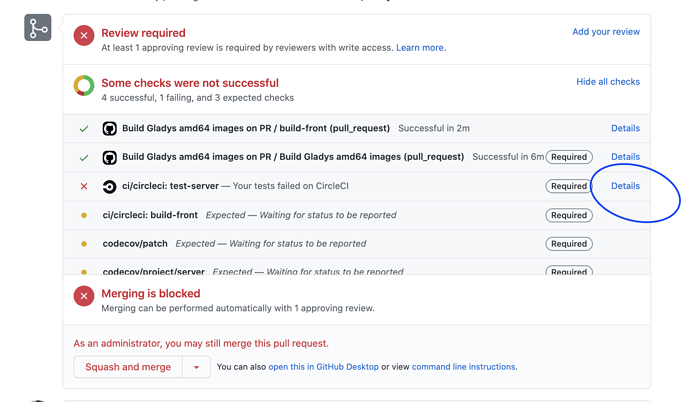The height and width of the screenshot is (402, 690).
Task: Click the red X failing mark for test-server
Action: tap(84, 186)
